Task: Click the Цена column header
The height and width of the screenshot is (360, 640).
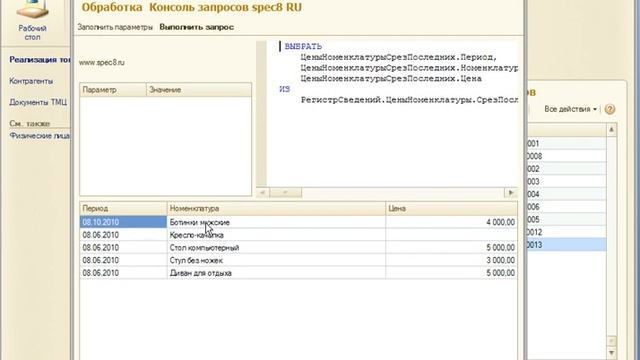Action: tap(451, 209)
